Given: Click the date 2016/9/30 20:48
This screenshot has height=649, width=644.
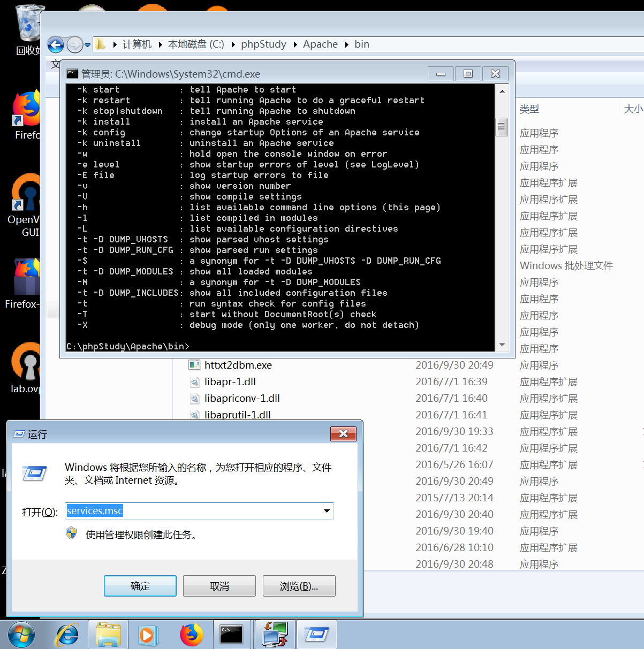Looking at the screenshot, I should 454,564.
